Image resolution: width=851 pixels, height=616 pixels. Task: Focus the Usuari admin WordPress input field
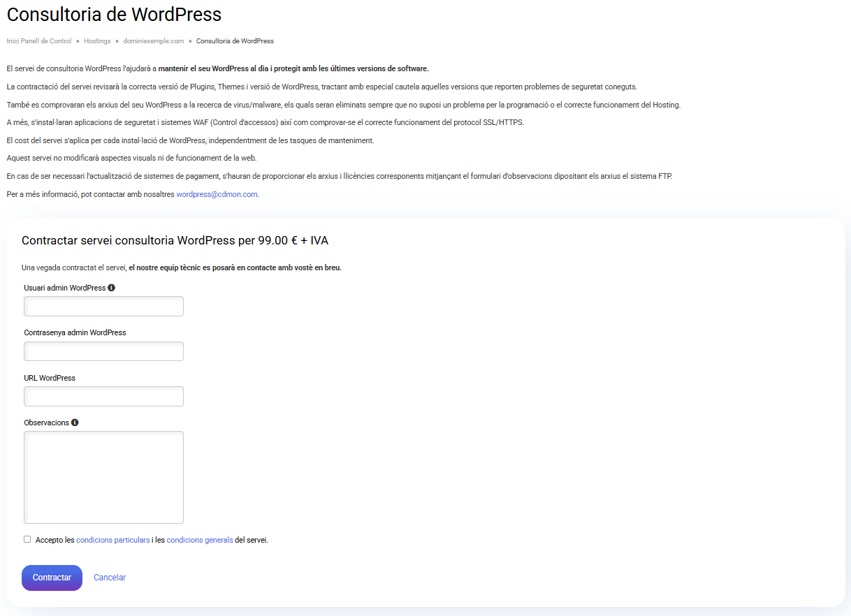click(103, 307)
